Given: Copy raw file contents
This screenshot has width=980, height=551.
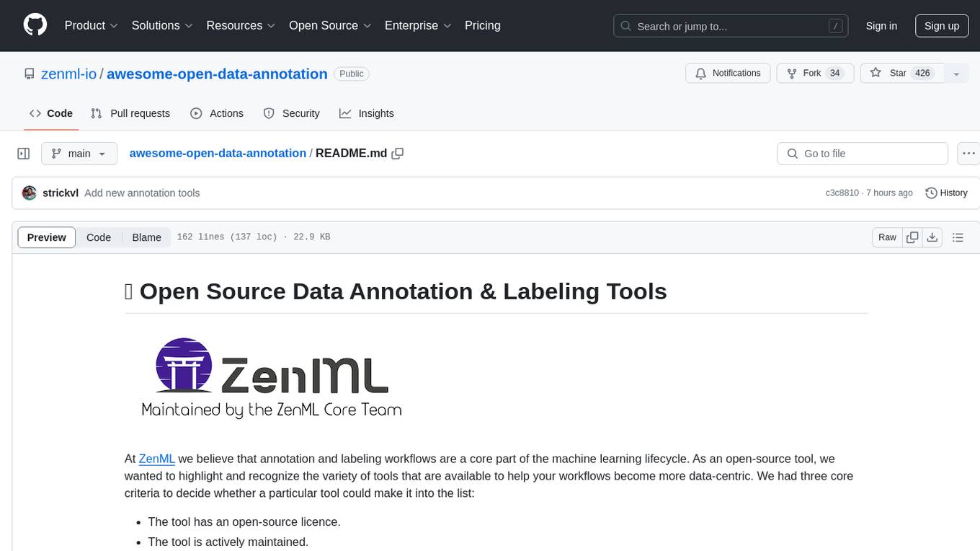Looking at the screenshot, I should pyautogui.click(x=912, y=237).
